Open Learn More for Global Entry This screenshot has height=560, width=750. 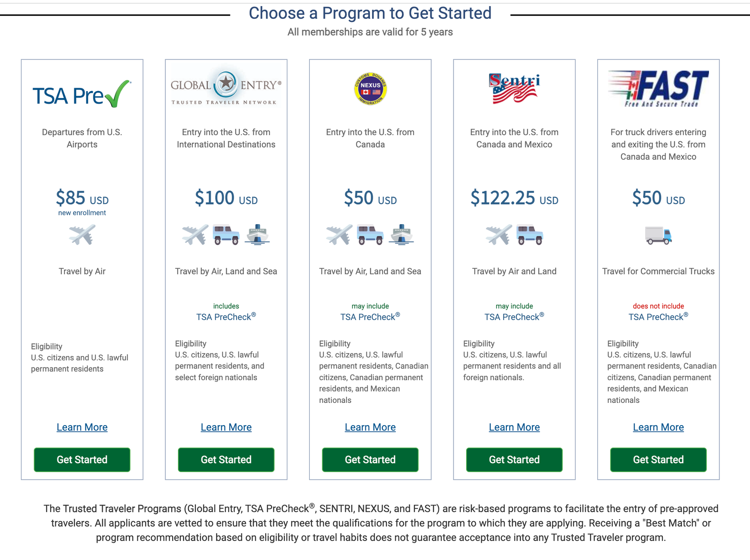[226, 427]
